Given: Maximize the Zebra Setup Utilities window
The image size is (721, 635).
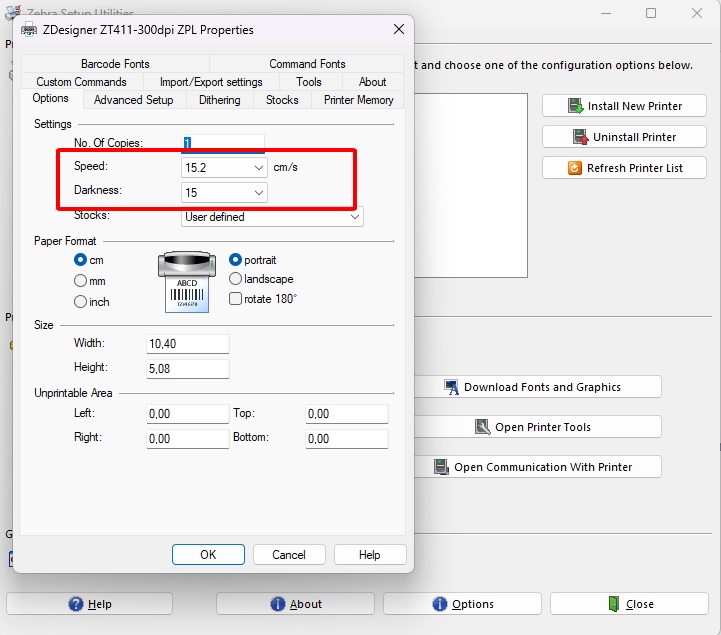Looking at the screenshot, I should click(651, 13).
